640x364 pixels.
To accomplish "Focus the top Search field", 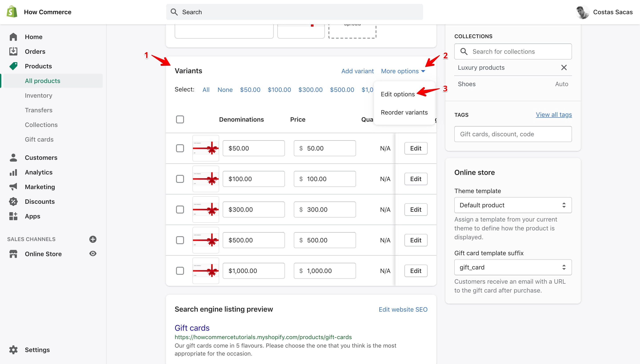I will click(x=294, y=12).
